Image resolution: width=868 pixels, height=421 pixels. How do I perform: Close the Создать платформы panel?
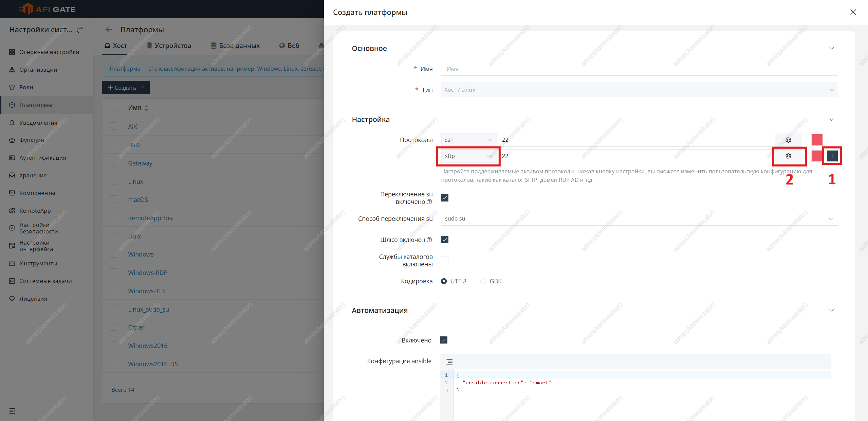click(x=853, y=12)
